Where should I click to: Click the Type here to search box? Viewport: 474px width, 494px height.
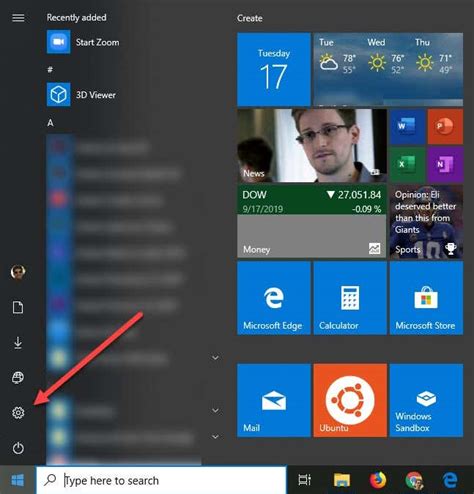[x=161, y=480]
